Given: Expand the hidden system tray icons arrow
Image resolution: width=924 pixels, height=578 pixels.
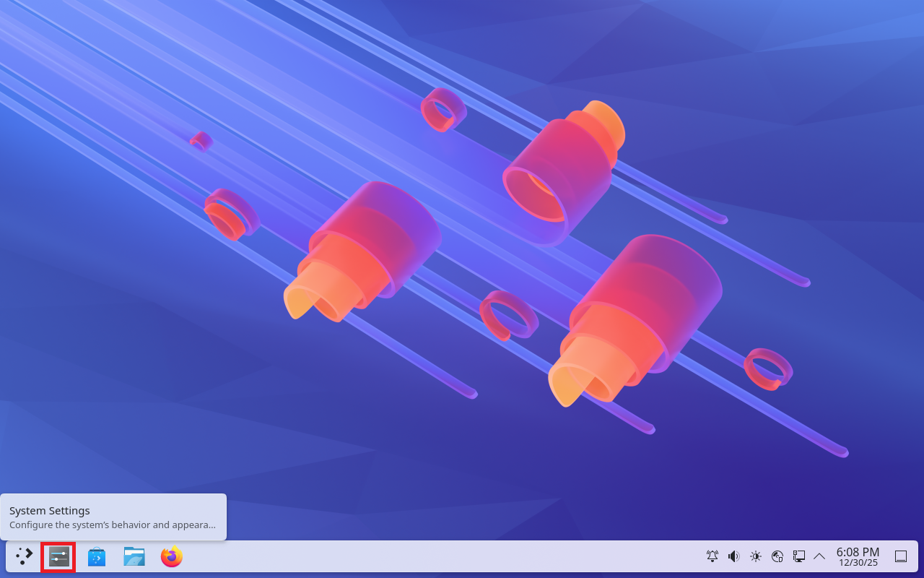Looking at the screenshot, I should click(x=819, y=556).
